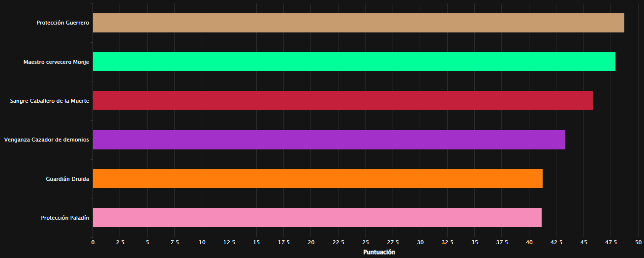Click the "Puntuación" x-axis title
Image resolution: width=644 pixels, height=258 pixels.
coord(379,252)
